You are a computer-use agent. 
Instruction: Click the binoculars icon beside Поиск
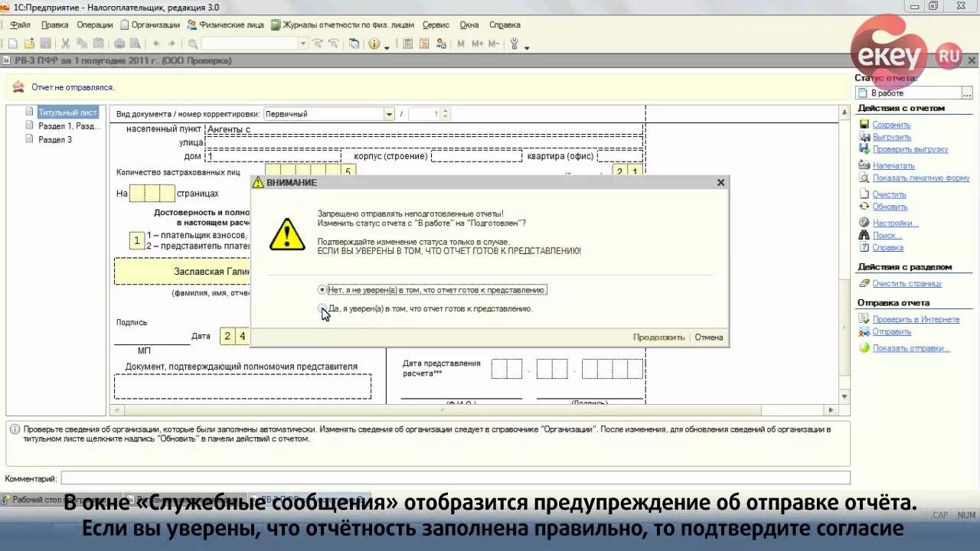(x=864, y=236)
